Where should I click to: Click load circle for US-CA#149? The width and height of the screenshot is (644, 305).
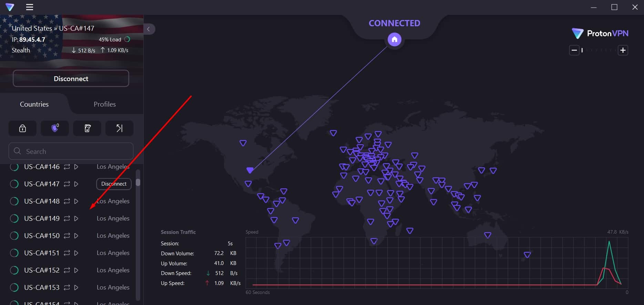pyautogui.click(x=14, y=218)
